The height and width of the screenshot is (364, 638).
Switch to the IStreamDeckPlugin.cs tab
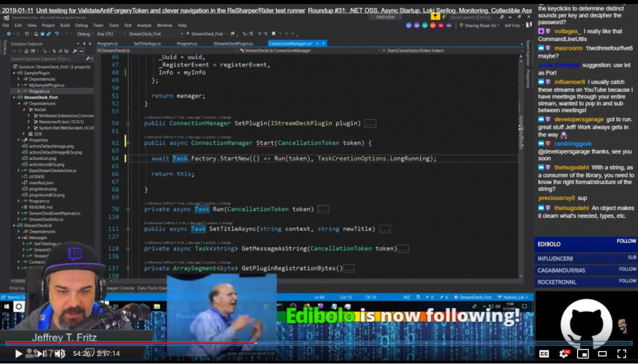[233, 44]
